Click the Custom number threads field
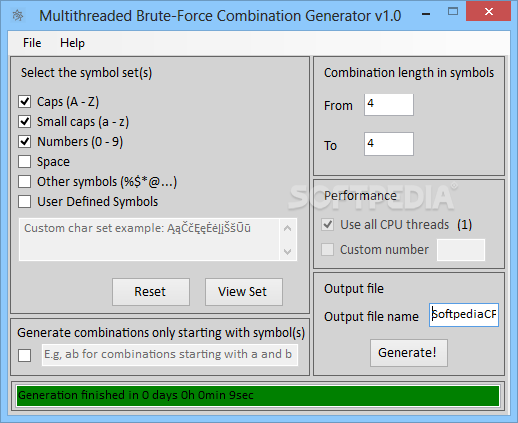This screenshot has width=518, height=423. [461, 250]
